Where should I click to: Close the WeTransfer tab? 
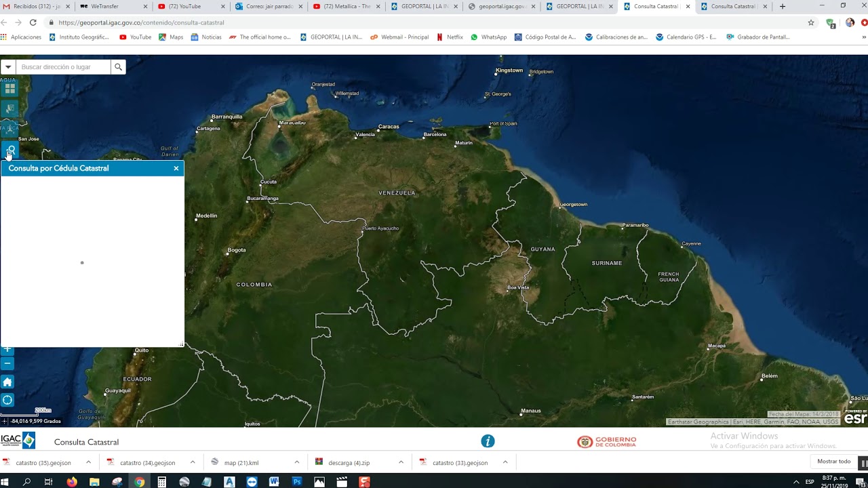(x=145, y=6)
